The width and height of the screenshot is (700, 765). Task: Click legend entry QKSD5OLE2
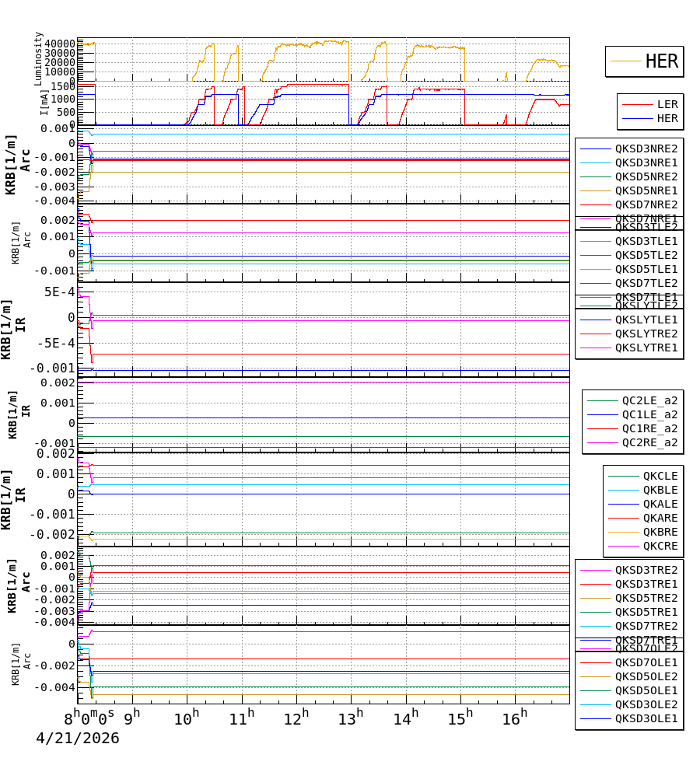(646, 676)
